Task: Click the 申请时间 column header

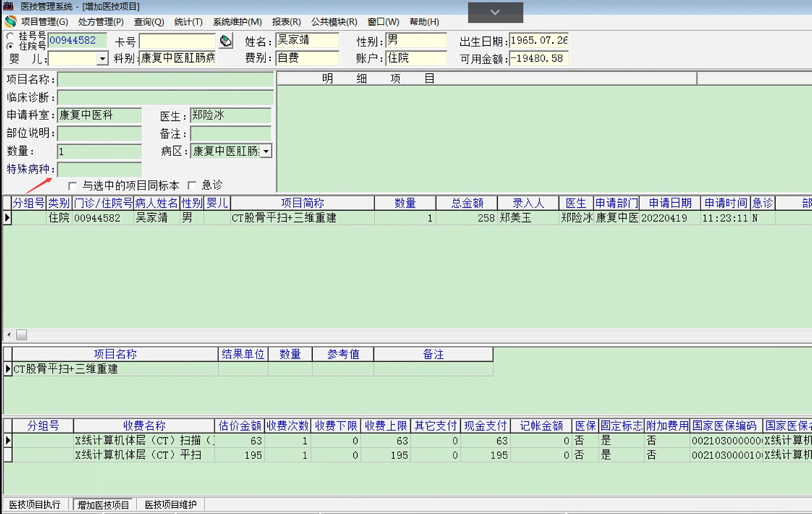Action: tap(726, 203)
